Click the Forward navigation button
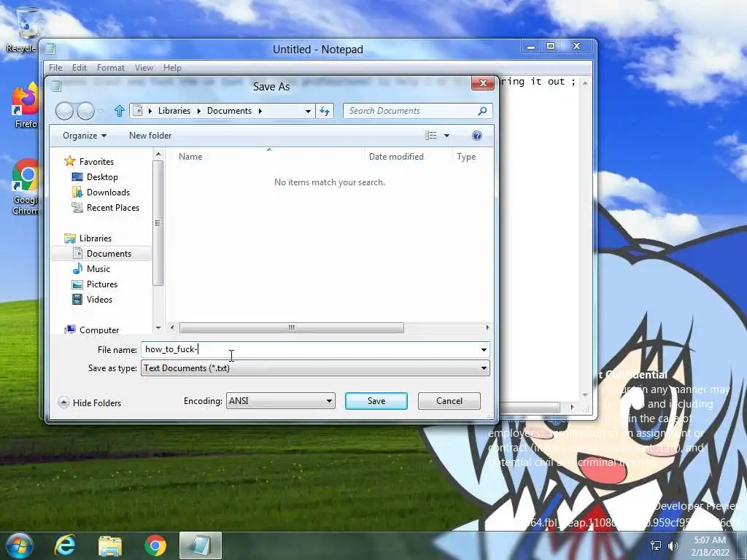The image size is (747, 560). click(x=85, y=111)
